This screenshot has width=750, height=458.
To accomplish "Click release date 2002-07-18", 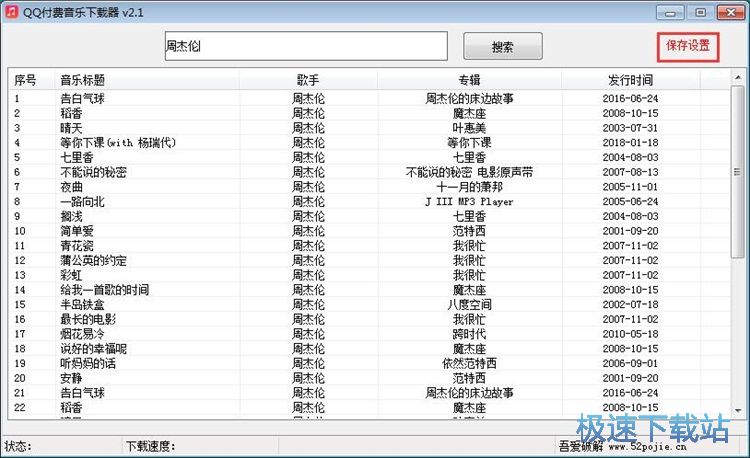I will (630, 305).
